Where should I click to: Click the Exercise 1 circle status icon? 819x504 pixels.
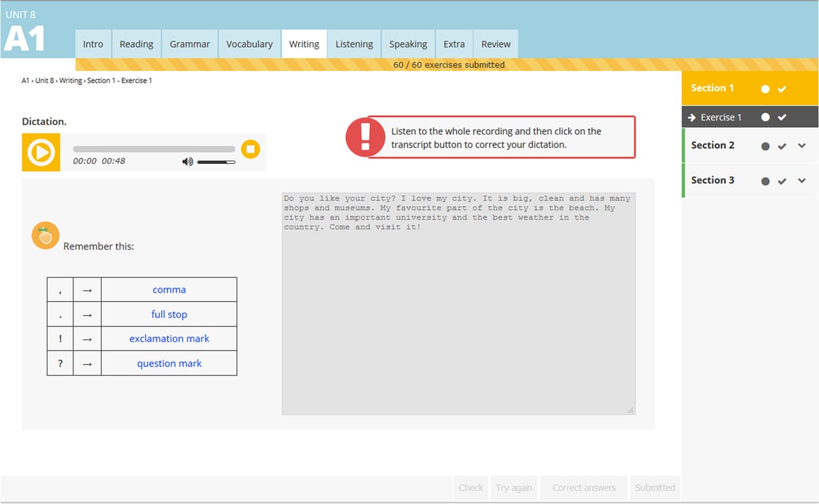765,117
